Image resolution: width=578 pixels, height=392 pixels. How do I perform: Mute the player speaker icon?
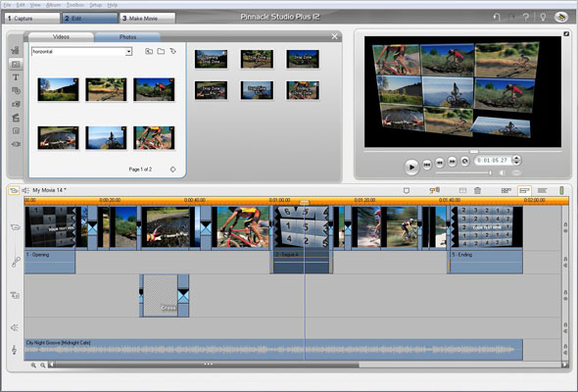coord(502,172)
